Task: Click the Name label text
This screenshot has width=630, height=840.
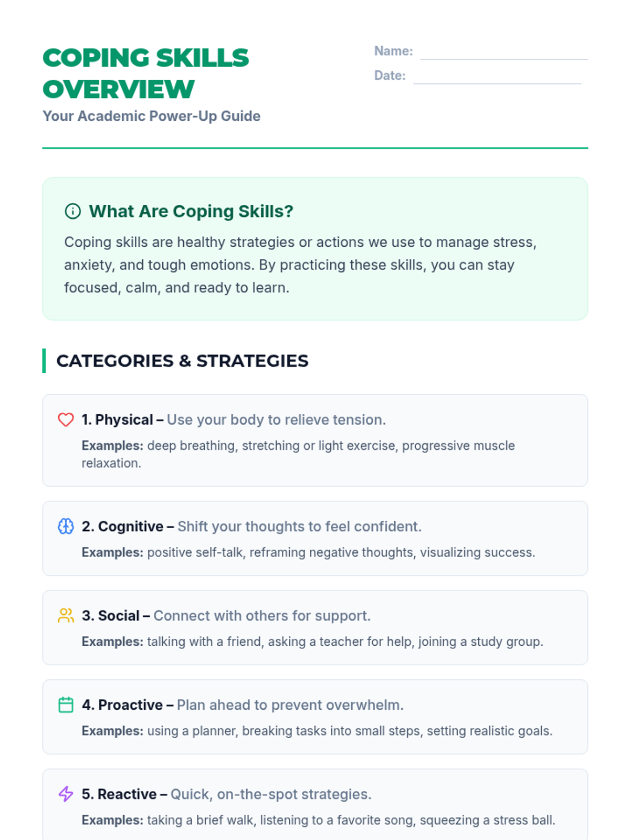Action: pyautogui.click(x=393, y=51)
